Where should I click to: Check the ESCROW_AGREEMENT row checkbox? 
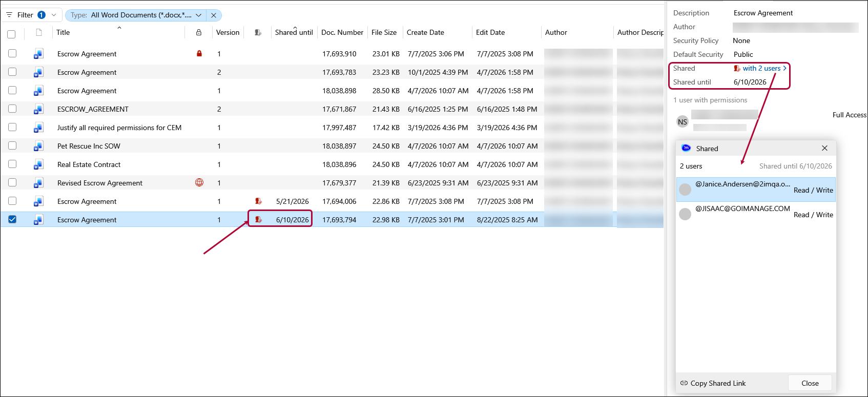(x=12, y=109)
